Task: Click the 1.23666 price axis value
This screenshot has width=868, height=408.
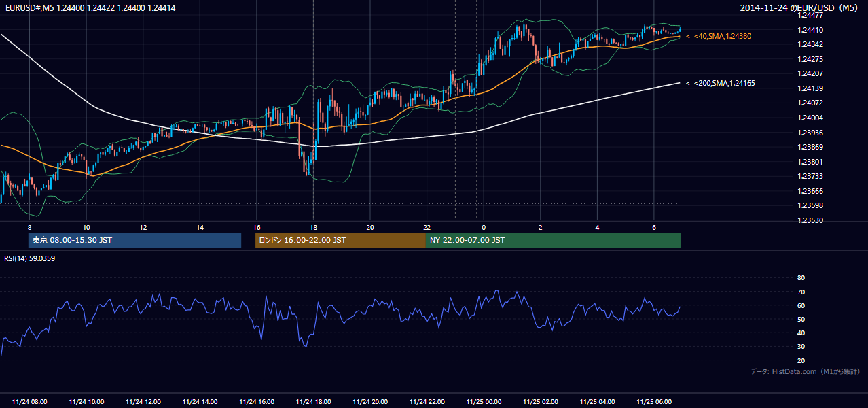Action: (x=811, y=191)
